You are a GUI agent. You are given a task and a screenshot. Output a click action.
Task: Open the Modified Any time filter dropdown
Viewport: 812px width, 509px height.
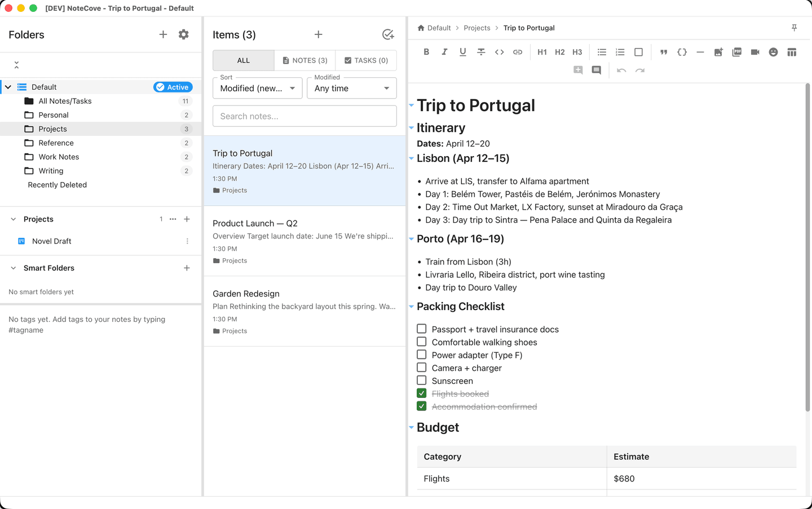coord(351,88)
